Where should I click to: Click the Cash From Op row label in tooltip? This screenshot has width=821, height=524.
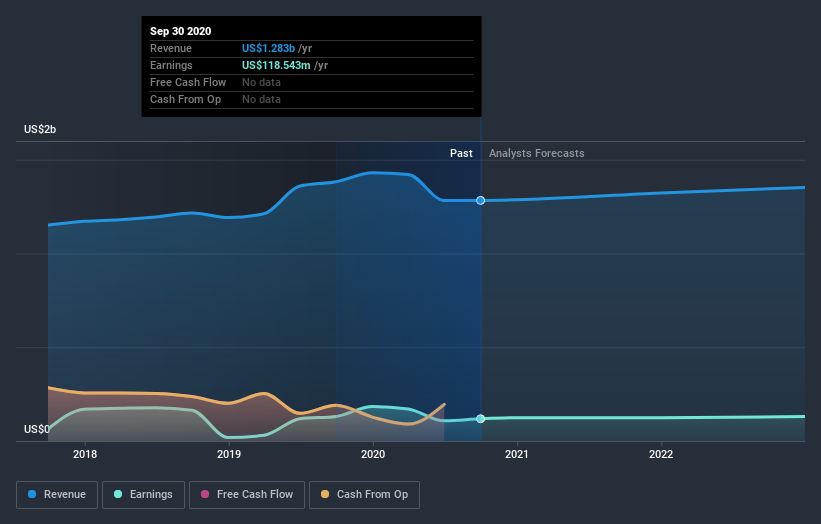(x=185, y=99)
